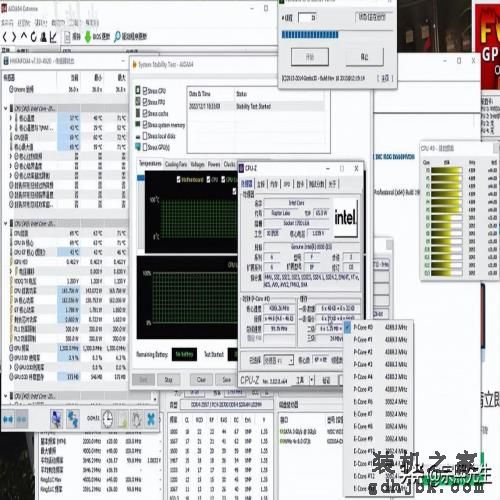Viewport: 500px width, 500px height.
Task: Click the Stop button in Stability Test
Action: pos(168,380)
